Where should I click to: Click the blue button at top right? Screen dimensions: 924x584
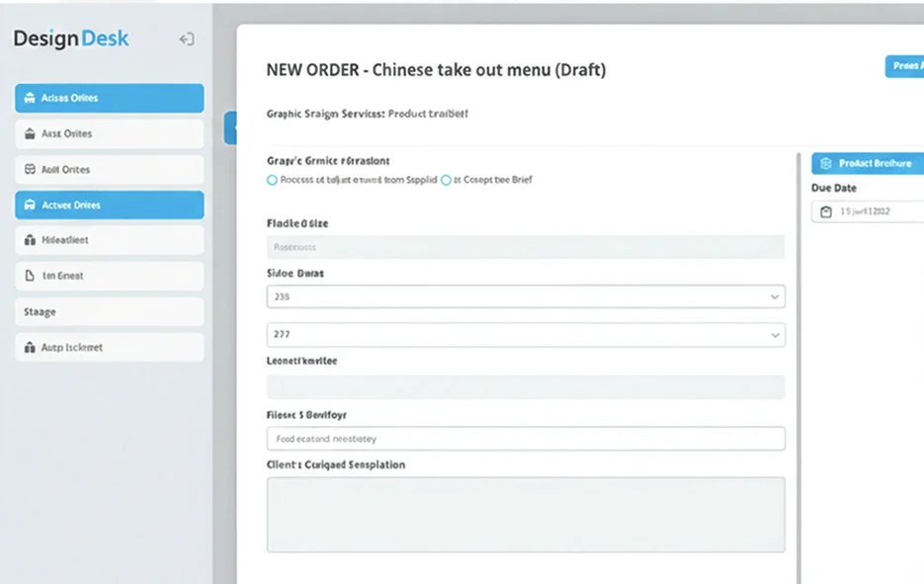click(904, 66)
